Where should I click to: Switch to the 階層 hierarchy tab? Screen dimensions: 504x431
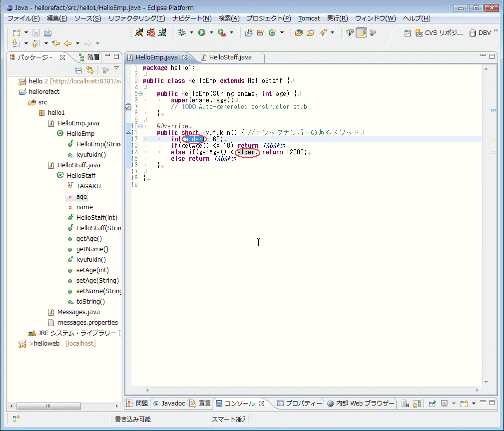89,57
